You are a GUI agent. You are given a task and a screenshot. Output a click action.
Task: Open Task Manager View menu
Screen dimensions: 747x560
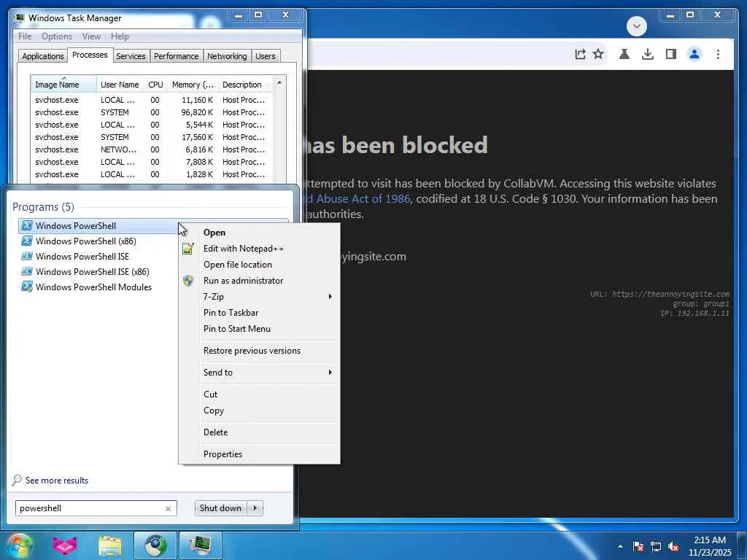91,36
